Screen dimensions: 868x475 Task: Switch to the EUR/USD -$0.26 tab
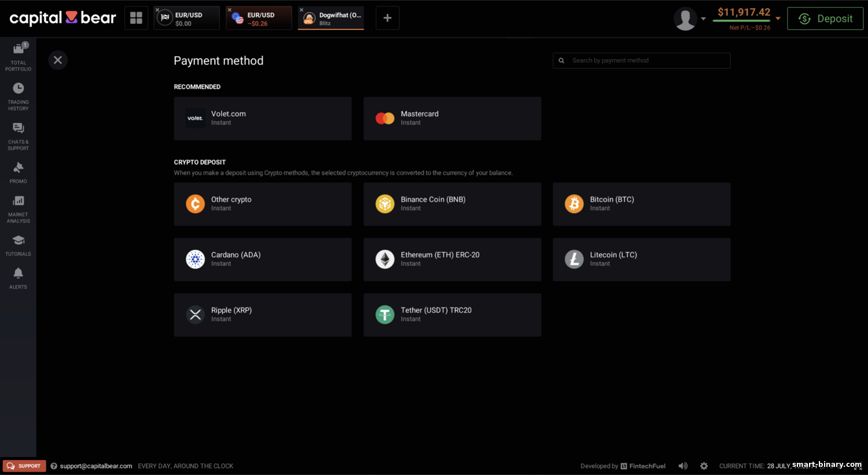[259, 18]
